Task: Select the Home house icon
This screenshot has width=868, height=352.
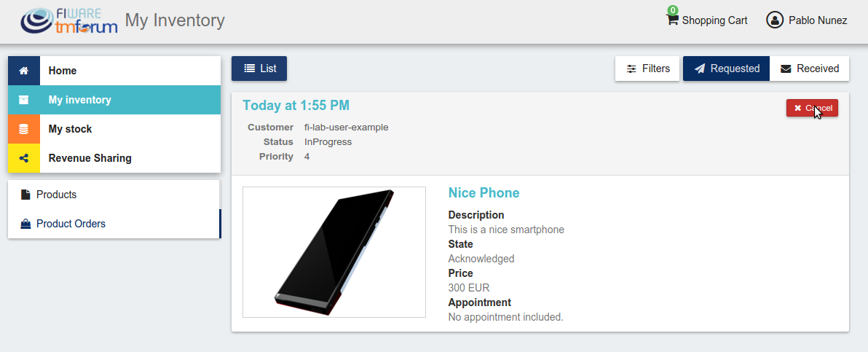Action: 24,71
